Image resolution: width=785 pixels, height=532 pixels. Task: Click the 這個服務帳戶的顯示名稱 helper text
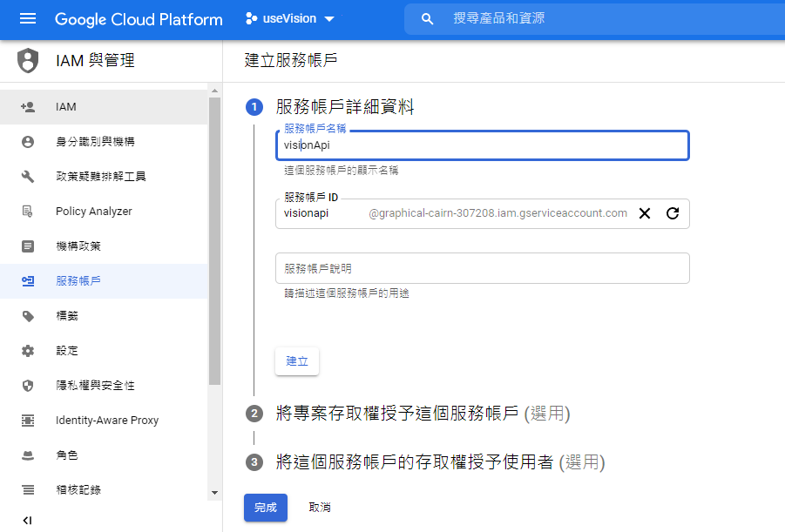[341, 171]
